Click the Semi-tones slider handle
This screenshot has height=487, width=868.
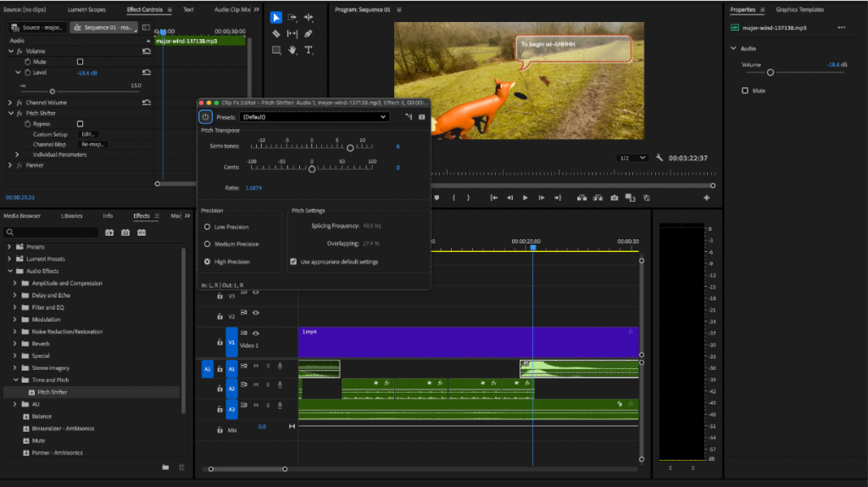coord(350,147)
